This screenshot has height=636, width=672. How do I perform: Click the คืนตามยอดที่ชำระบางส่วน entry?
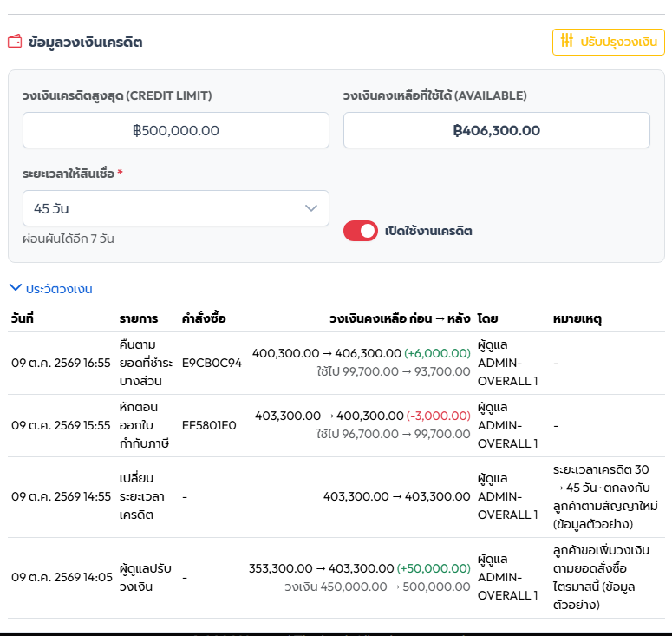146,363
